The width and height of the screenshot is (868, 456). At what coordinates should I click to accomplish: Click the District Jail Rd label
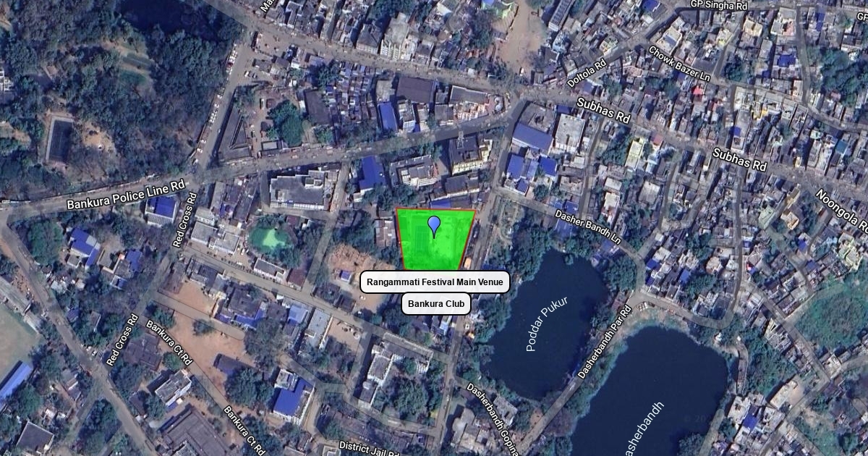tap(369, 449)
